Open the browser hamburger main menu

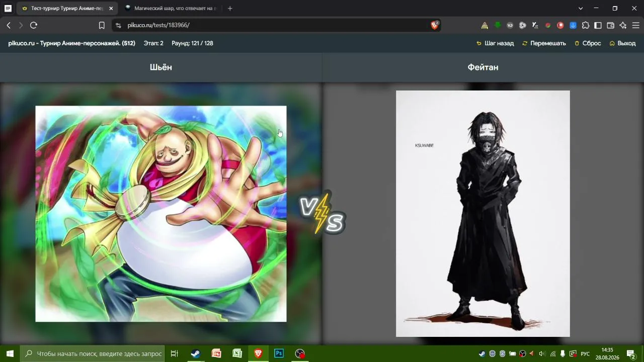(636, 25)
